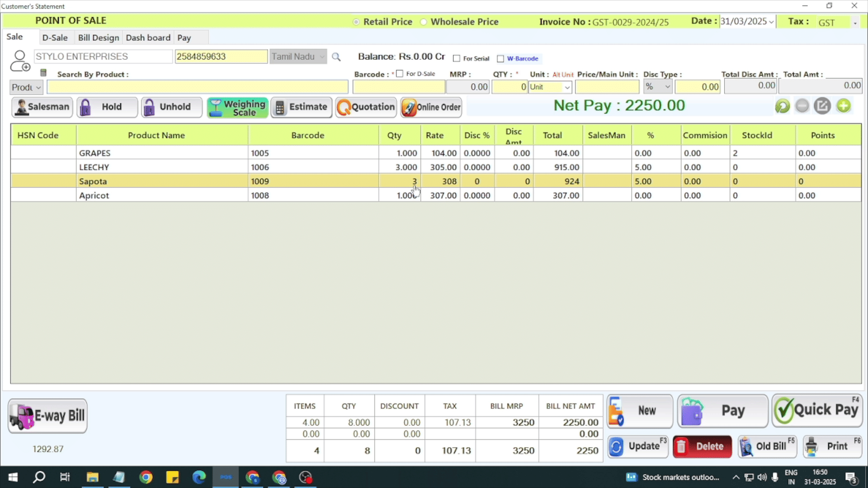This screenshot has height=488, width=868.
Task: Click the Barcode input field
Action: click(x=399, y=87)
